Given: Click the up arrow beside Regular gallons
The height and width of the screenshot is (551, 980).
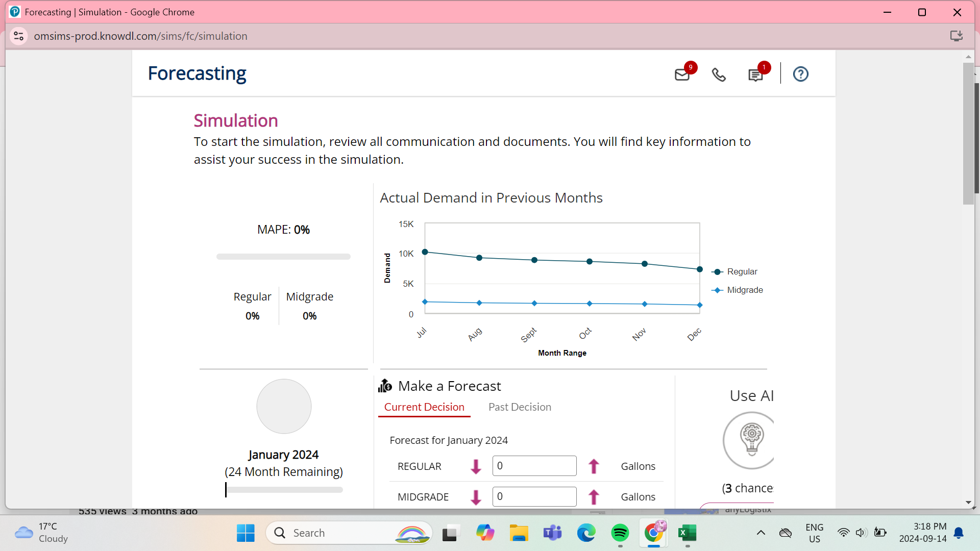Looking at the screenshot, I should point(594,466).
